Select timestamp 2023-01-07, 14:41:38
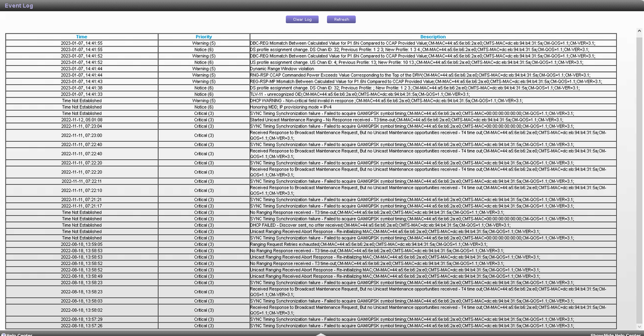This screenshot has height=336, width=644. point(81,88)
